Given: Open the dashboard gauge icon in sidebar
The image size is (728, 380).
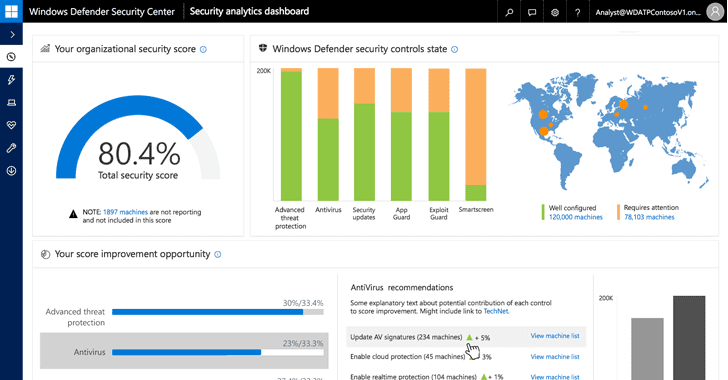Looking at the screenshot, I should [12, 57].
